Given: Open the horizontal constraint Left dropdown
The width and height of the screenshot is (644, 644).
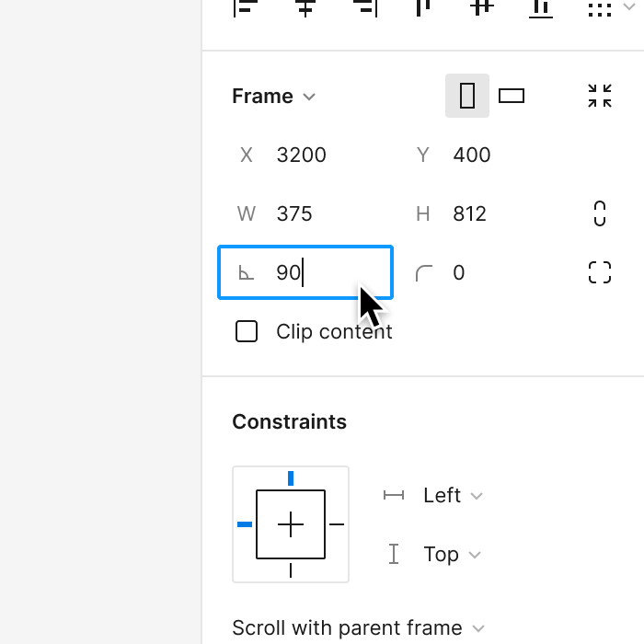Looking at the screenshot, I should (x=451, y=496).
